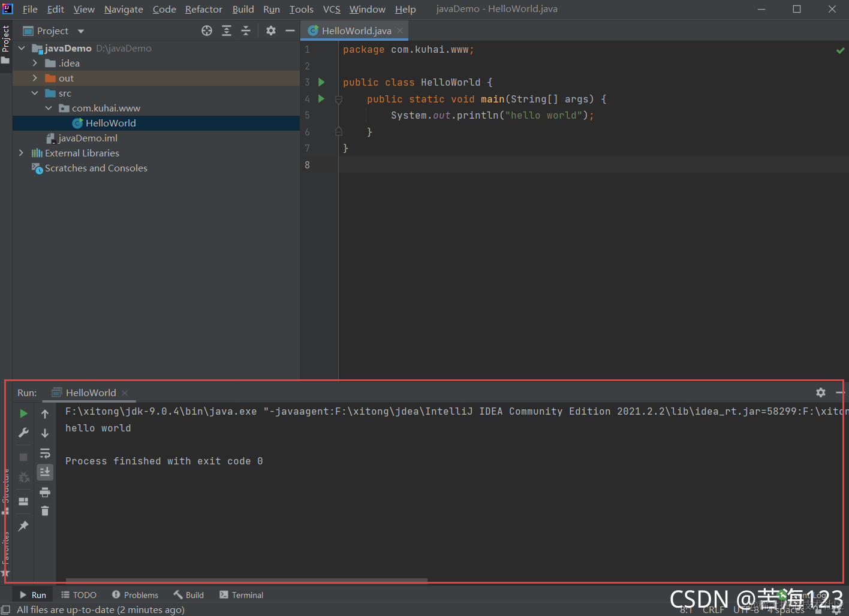Open the Build menu
The width and height of the screenshot is (849, 616).
[x=243, y=9]
